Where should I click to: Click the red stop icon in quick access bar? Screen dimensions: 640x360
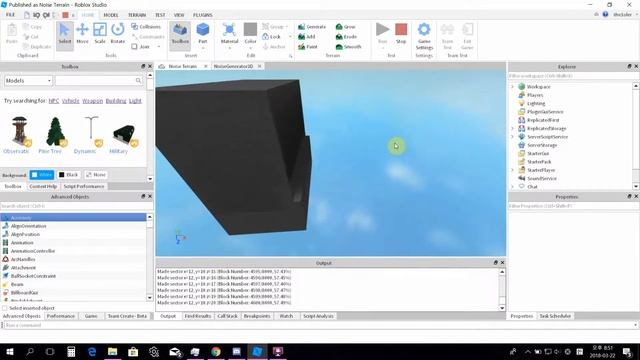click(x=65, y=15)
